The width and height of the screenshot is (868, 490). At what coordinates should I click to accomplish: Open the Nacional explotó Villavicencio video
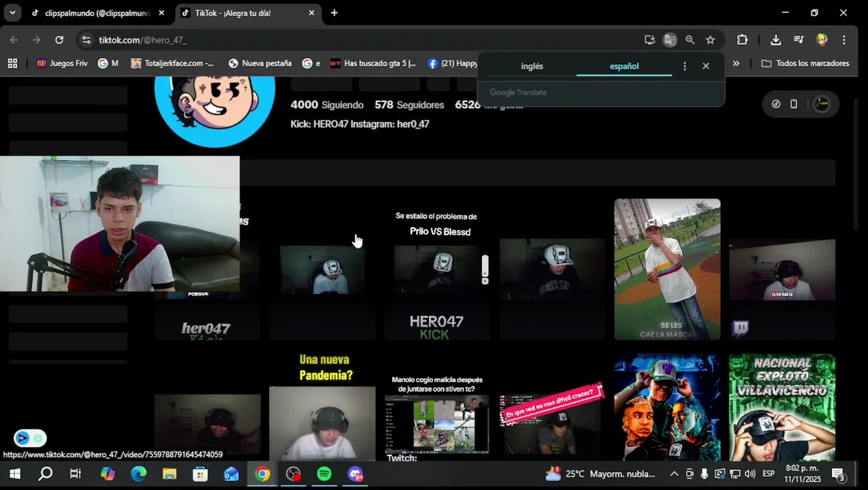click(x=782, y=407)
